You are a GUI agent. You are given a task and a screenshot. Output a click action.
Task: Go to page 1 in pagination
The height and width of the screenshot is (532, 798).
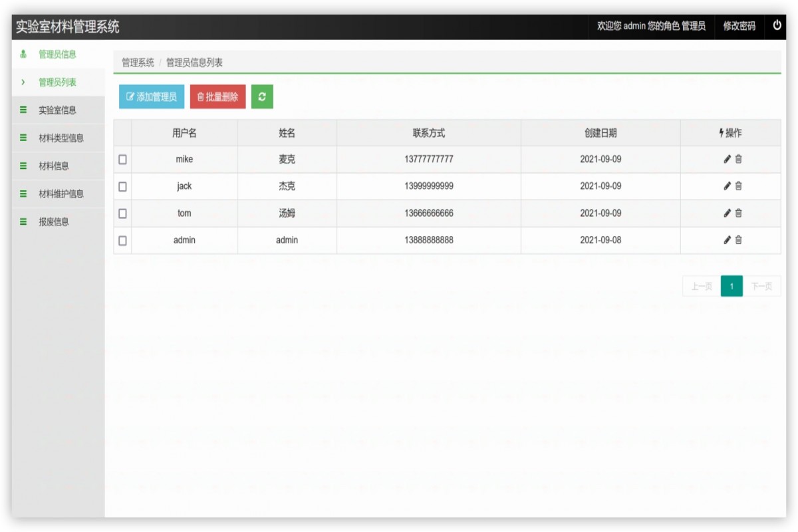tap(731, 287)
